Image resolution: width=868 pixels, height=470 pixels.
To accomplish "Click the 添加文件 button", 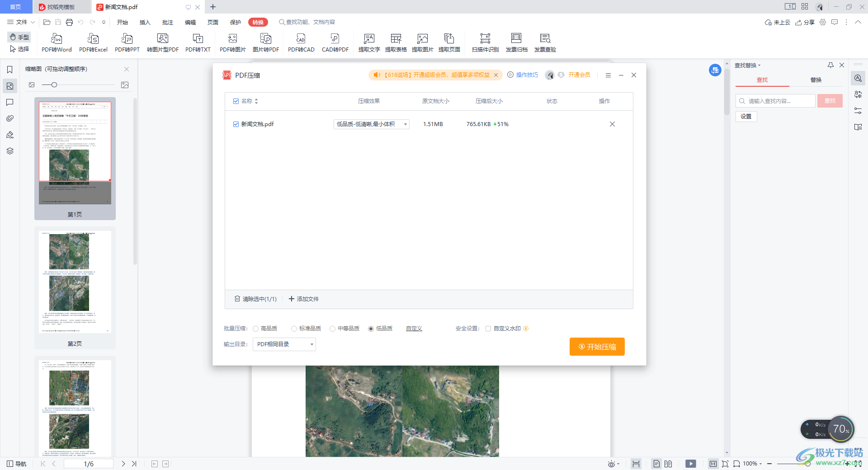I will (x=304, y=299).
